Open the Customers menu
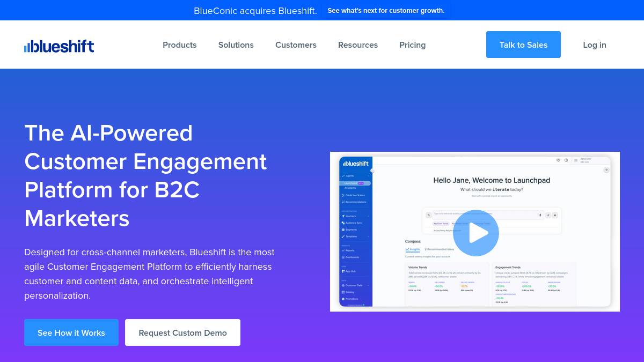644x362 pixels. pyautogui.click(x=296, y=45)
